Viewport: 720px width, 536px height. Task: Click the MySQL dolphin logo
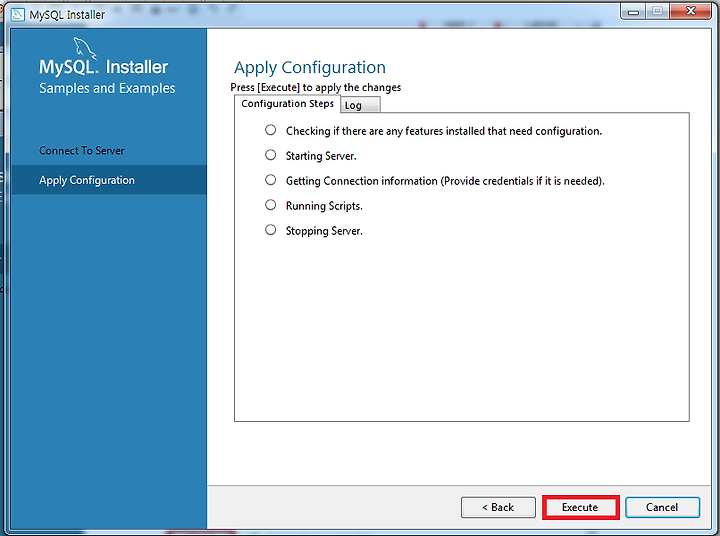coord(85,48)
